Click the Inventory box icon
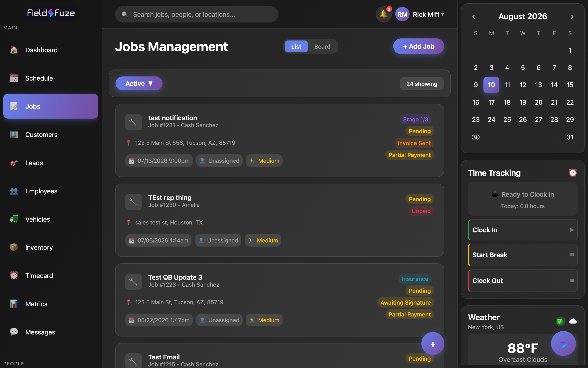This screenshot has width=588, height=368. pyautogui.click(x=14, y=248)
